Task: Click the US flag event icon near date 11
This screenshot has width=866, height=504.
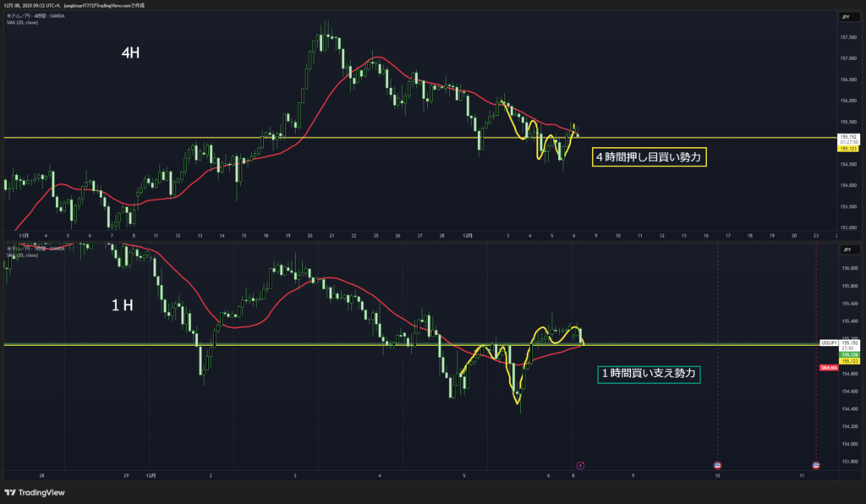Action: [816, 465]
